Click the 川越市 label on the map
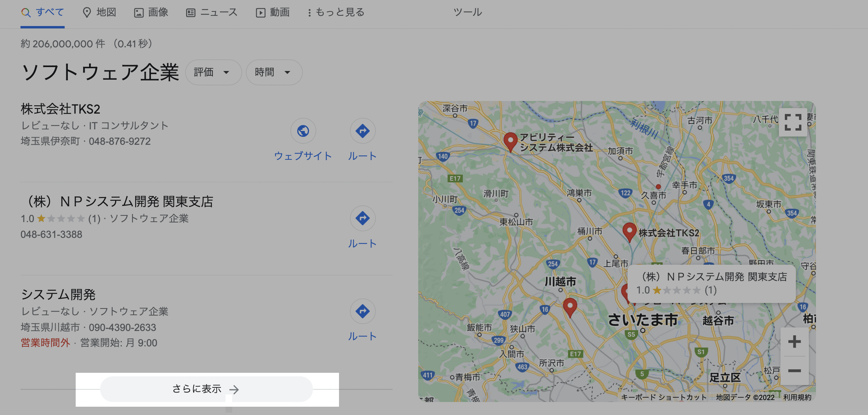This screenshot has height=415, width=868. click(561, 281)
